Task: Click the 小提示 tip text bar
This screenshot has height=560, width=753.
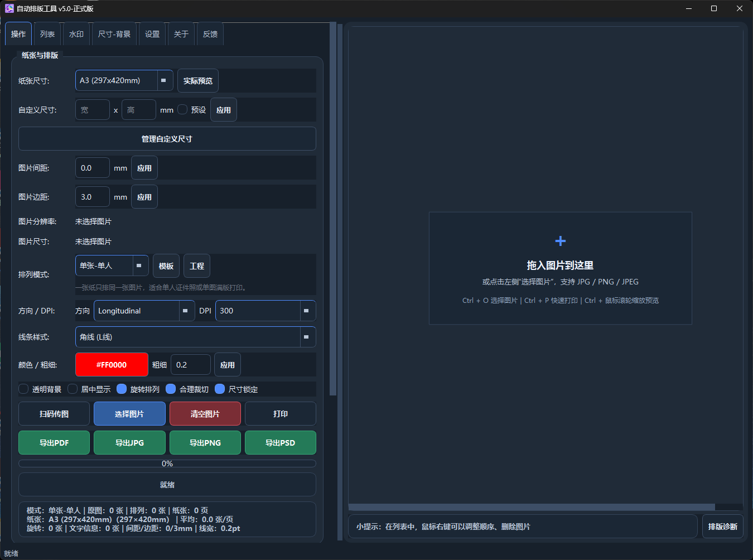Action: (x=523, y=527)
